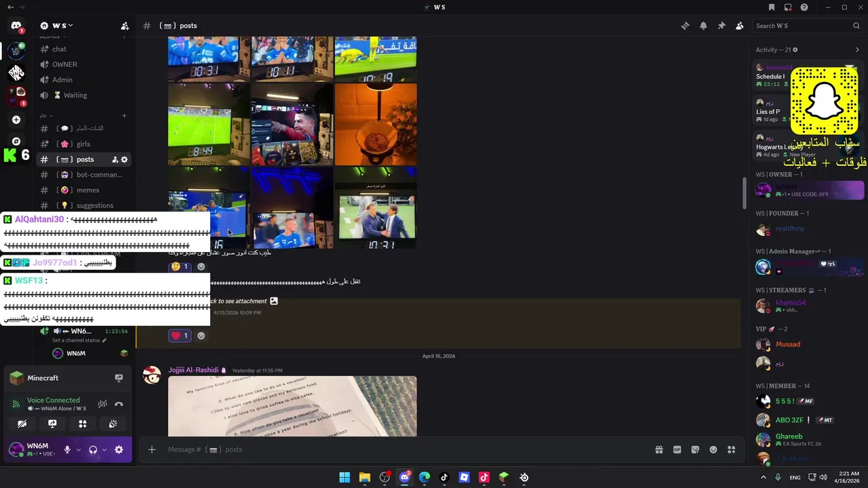This screenshot has width=868, height=488.
Task: Open Apps launcher icon in message bar
Action: pos(732,449)
